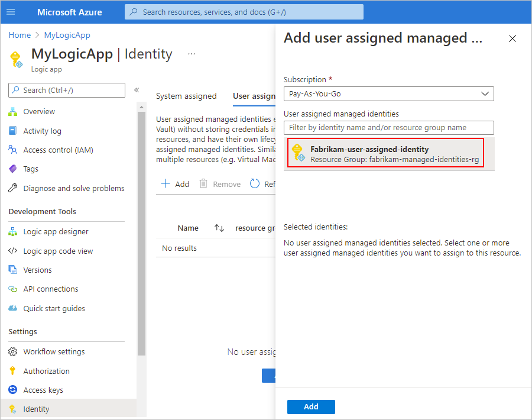Click the blue Add button at bottom
The width and height of the screenshot is (532, 420).
[311, 407]
